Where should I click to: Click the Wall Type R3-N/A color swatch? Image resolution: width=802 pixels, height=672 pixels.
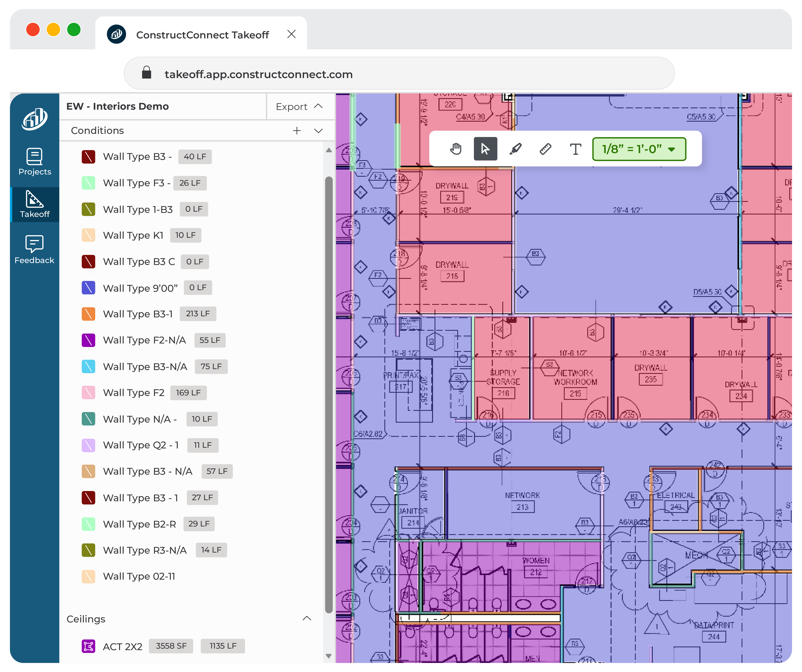88,550
